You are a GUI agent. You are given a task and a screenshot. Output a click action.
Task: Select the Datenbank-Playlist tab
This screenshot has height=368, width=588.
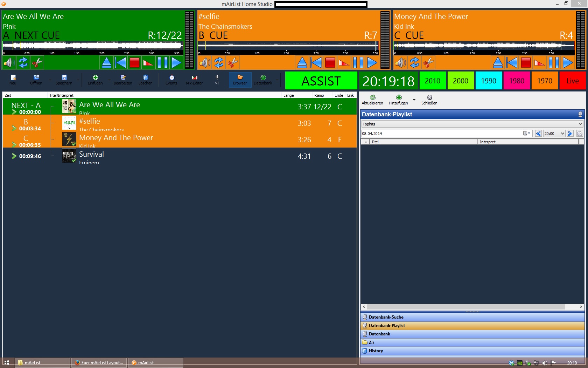click(472, 326)
